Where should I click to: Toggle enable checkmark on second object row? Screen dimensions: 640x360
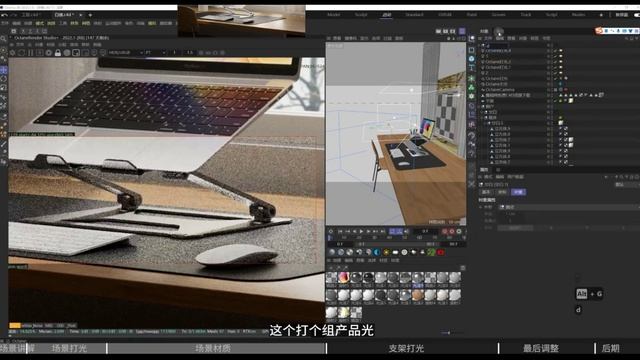tap(555, 56)
